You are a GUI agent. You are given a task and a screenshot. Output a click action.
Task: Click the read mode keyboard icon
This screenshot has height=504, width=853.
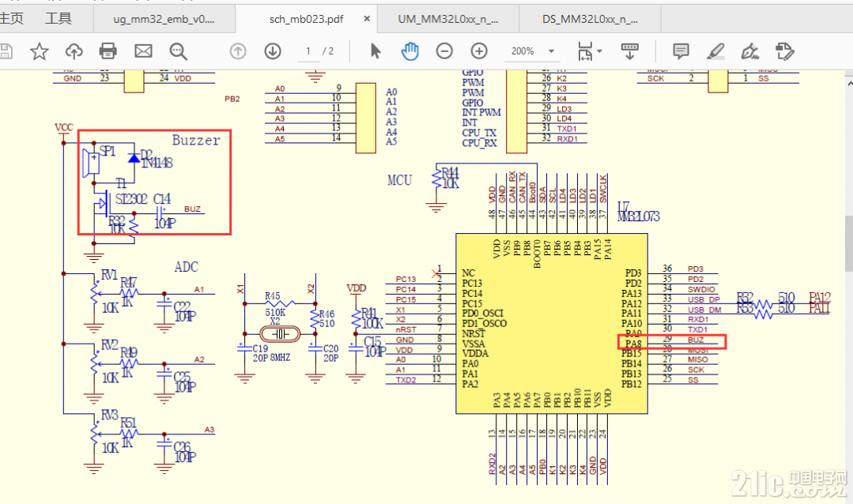(x=629, y=51)
